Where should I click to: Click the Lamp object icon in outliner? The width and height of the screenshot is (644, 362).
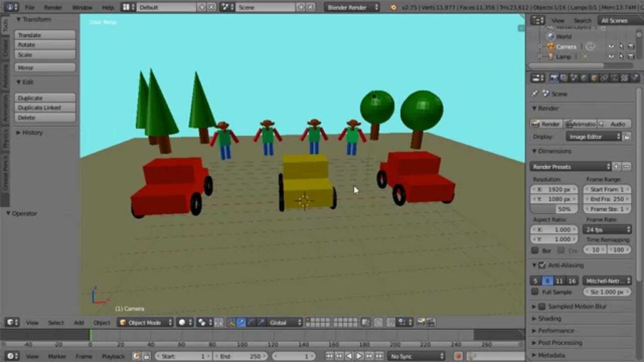[x=551, y=57]
